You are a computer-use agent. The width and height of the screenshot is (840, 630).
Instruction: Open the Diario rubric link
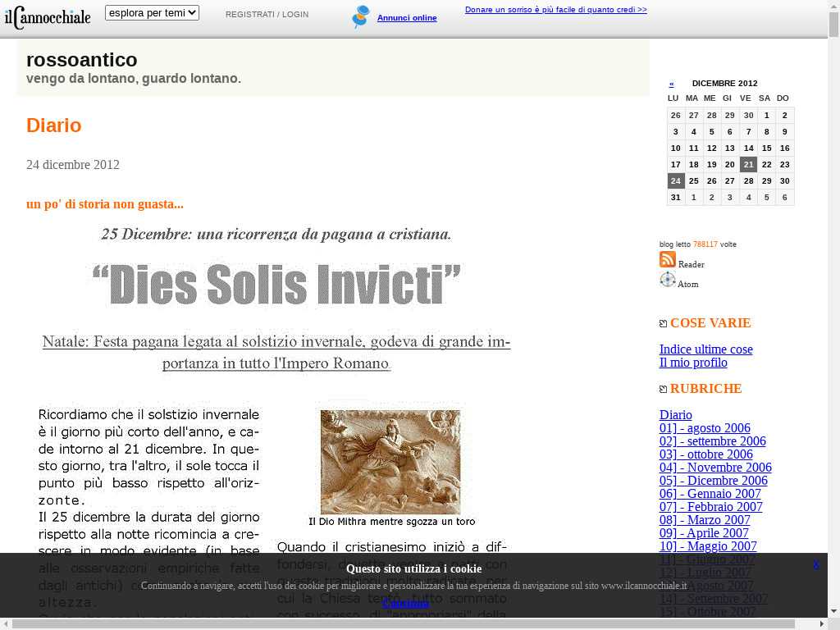675,415
